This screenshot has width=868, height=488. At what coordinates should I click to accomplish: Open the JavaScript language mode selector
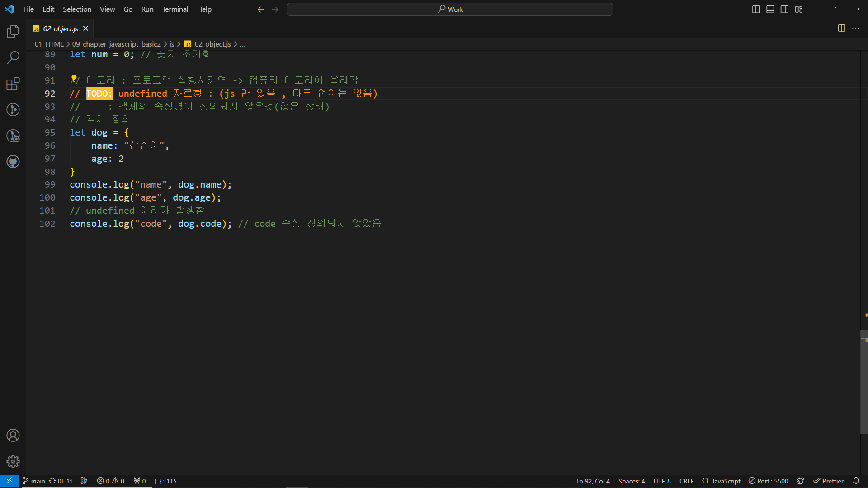click(x=726, y=481)
